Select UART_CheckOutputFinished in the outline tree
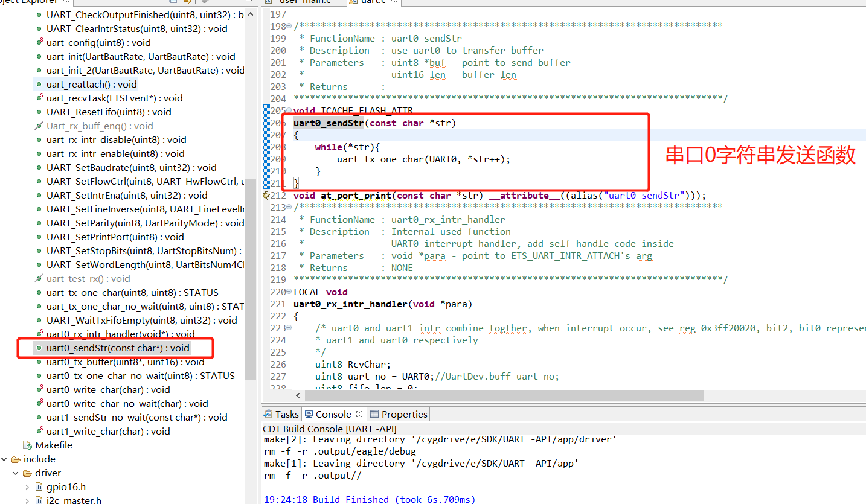The height and width of the screenshot is (504, 866). (x=145, y=14)
